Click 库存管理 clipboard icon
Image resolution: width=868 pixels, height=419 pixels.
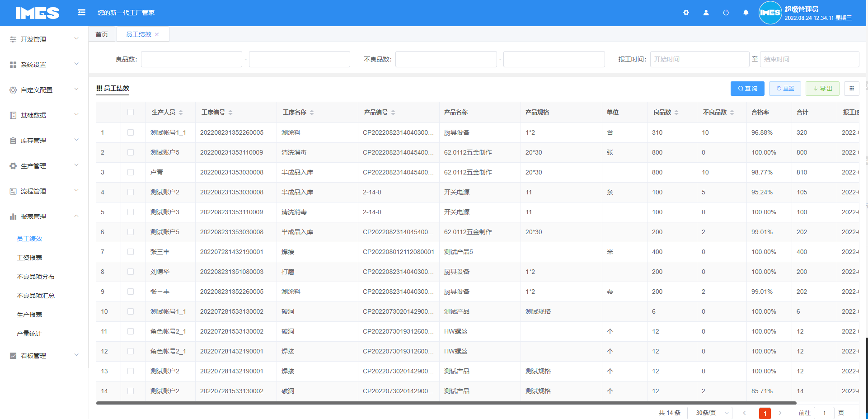coord(13,141)
